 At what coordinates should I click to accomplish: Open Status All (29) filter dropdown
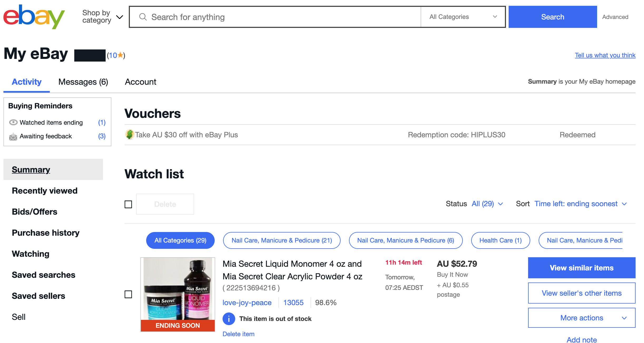click(487, 204)
